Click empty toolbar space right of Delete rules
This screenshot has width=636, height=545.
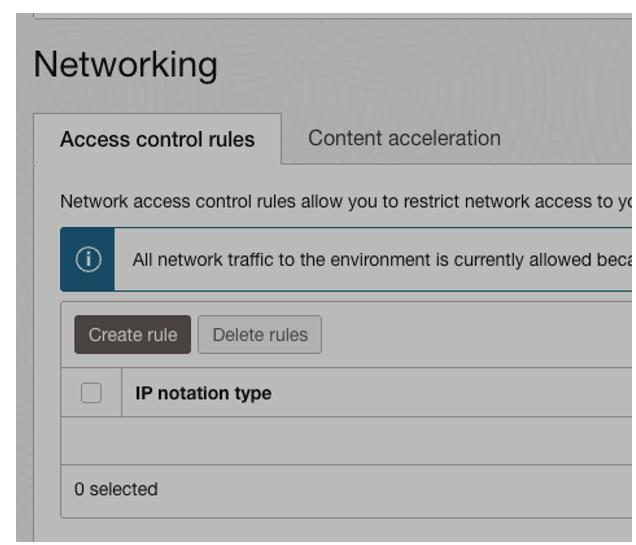tap(470, 335)
